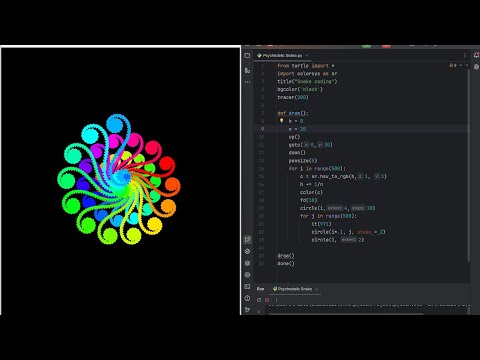Click the spiral drawing in turtle window
480x360 pixels.
click(x=119, y=179)
